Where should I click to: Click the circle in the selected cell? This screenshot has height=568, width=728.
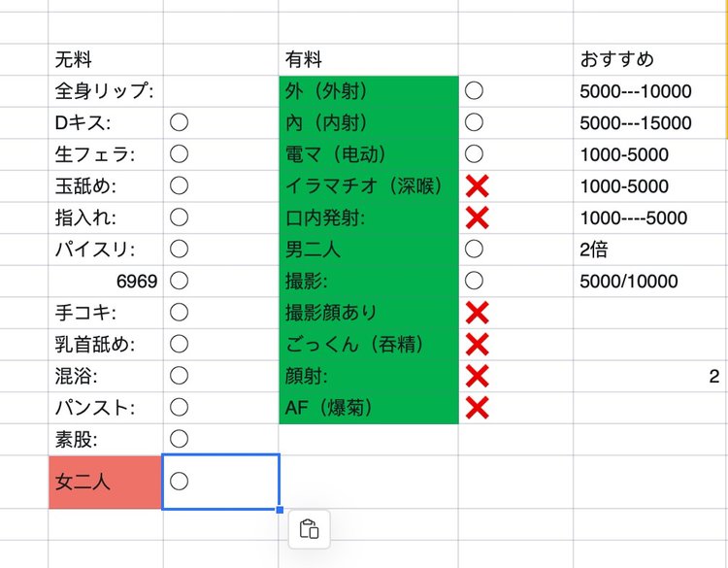[x=179, y=481]
